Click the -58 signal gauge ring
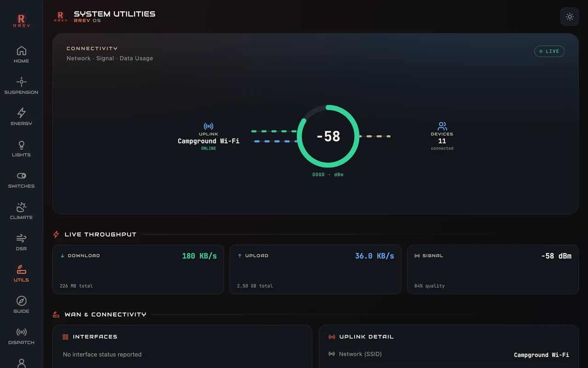This screenshot has width=588, height=368. coord(328,136)
